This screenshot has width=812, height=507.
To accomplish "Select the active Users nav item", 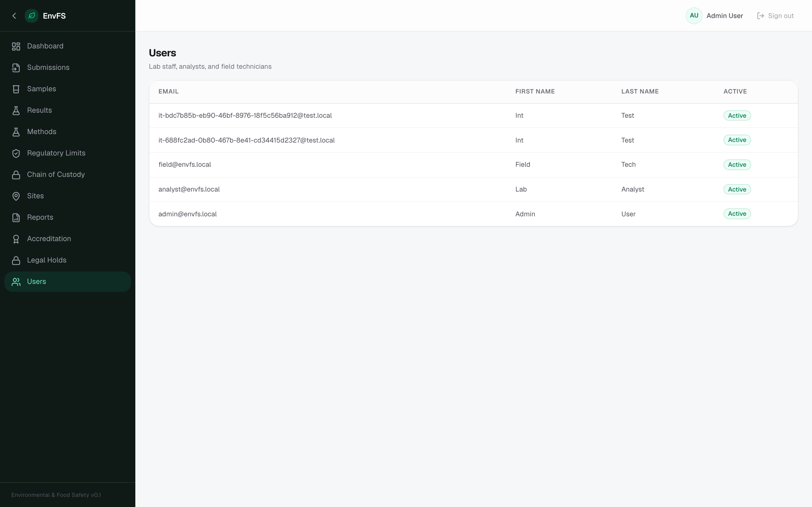I will coord(67,282).
